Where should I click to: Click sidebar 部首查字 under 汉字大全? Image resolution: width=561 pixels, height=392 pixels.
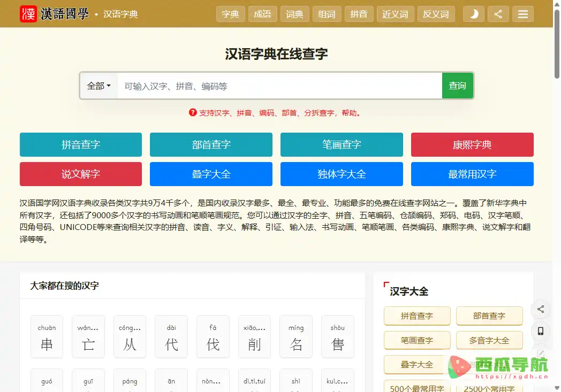489,316
